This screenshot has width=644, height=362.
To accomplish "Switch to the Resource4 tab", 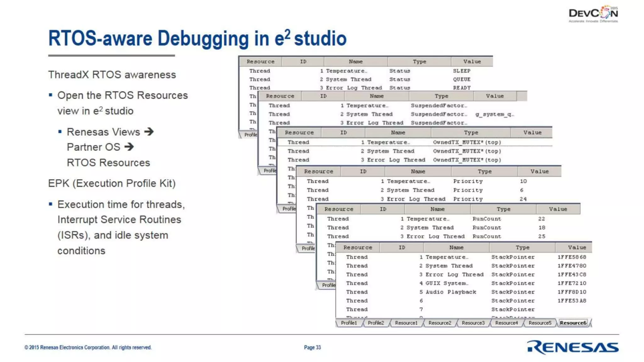I will click(506, 323).
